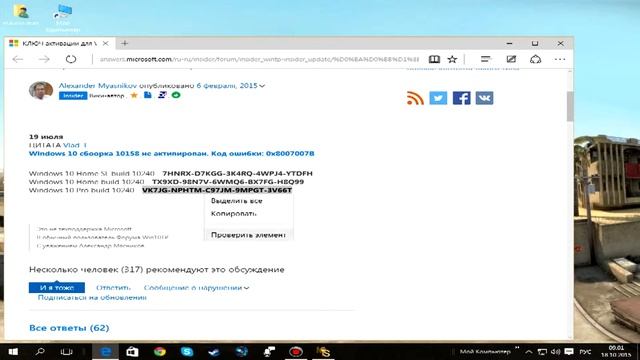Open Alexander Myasnikov profile link
The image size is (640, 360).
pos(98,86)
